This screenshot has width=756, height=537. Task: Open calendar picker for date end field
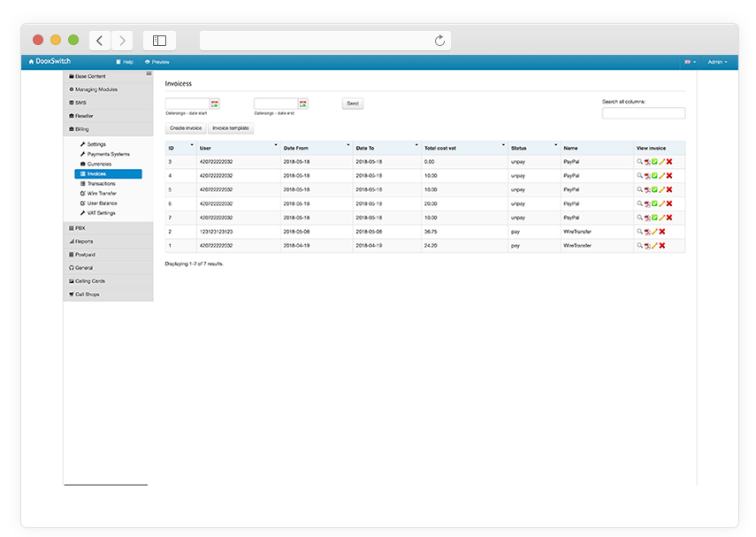(302, 104)
